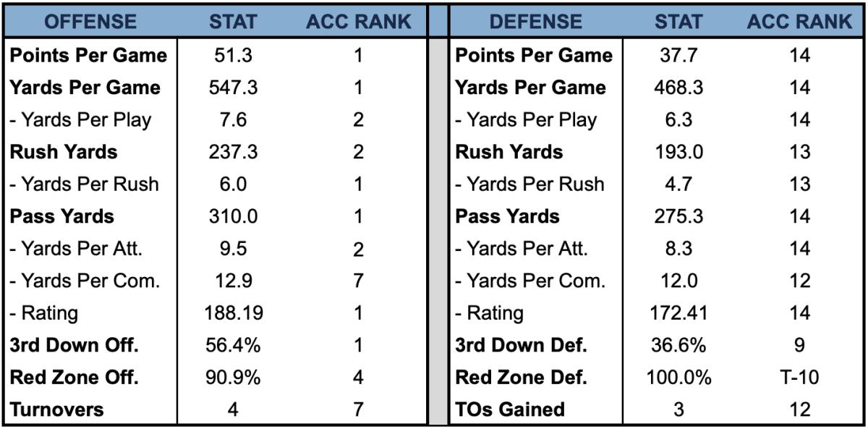
Task: Click the TOs Gained row label
Action: pyautogui.click(x=510, y=409)
